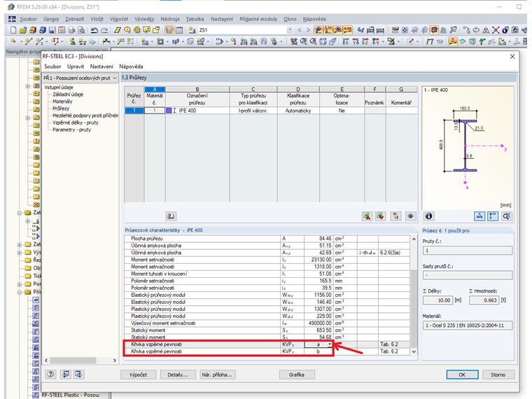
Task: Open Tabulka menu in RFEM
Action: pos(195,19)
